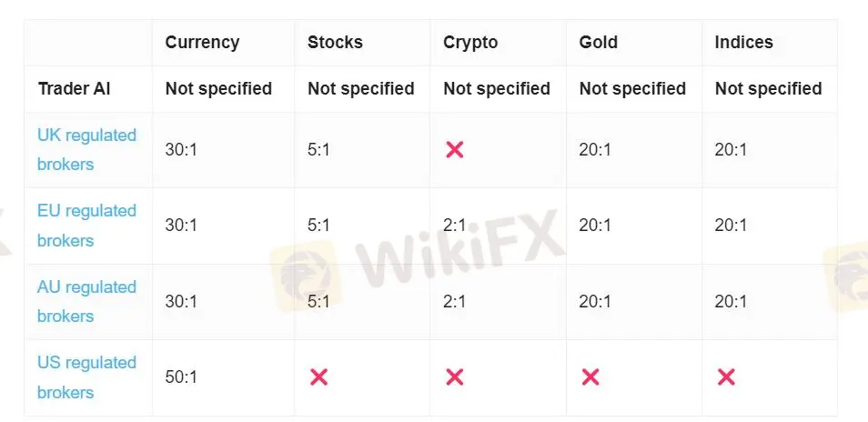This screenshot has width=868, height=422.
Task: Open the US regulated brokers link
Action: click(87, 377)
